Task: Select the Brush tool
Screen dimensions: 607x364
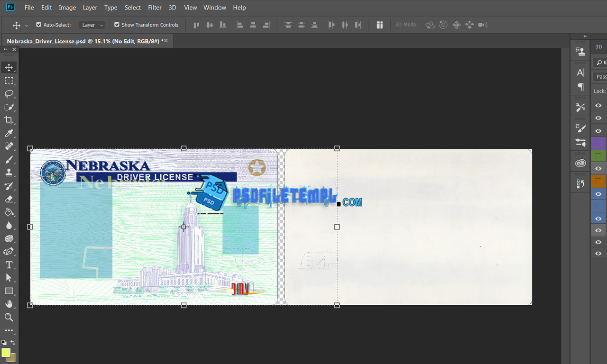Action: (x=9, y=160)
